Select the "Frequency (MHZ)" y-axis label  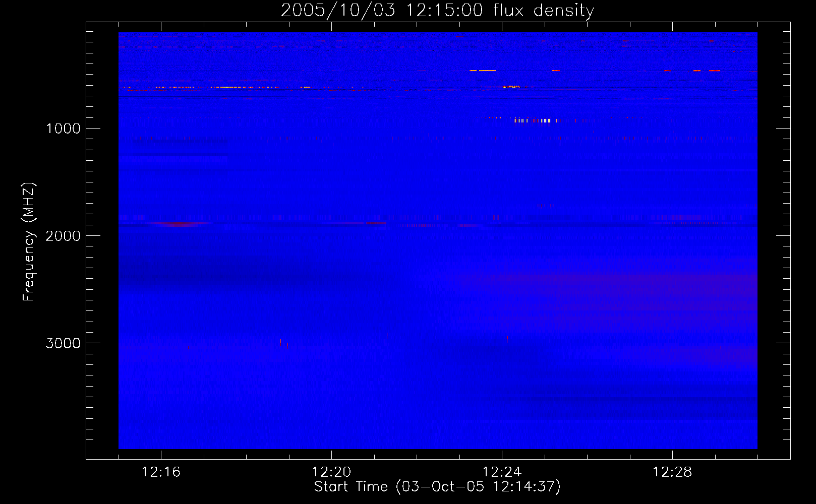coord(29,242)
